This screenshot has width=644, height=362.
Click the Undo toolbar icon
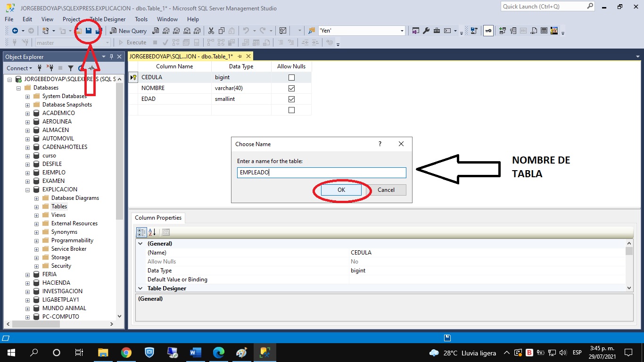pyautogui.click(x=246, y=31)
